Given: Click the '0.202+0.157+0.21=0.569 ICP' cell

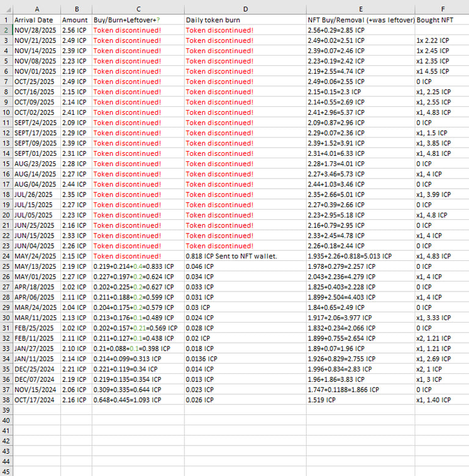Looking at the screenshot, I should pyautogui.click(x=138, y=328).
